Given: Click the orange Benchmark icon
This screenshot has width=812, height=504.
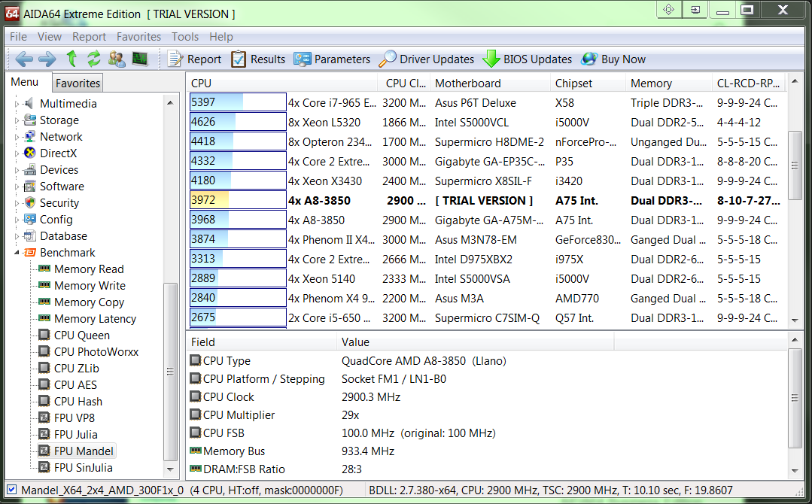Looking at the screenshot, I should (x=30, y=253).
